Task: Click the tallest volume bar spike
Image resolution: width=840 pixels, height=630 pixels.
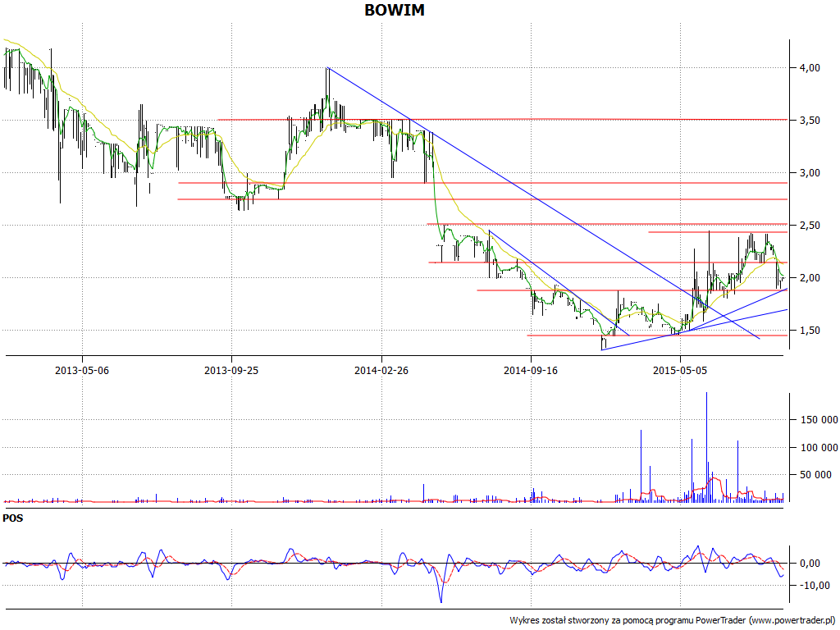Action: coord(706,447)
